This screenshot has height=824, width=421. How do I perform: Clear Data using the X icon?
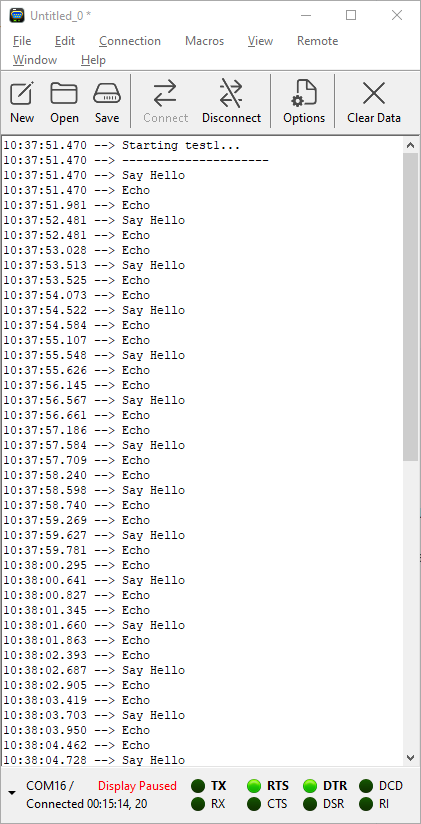pos(374,94)
